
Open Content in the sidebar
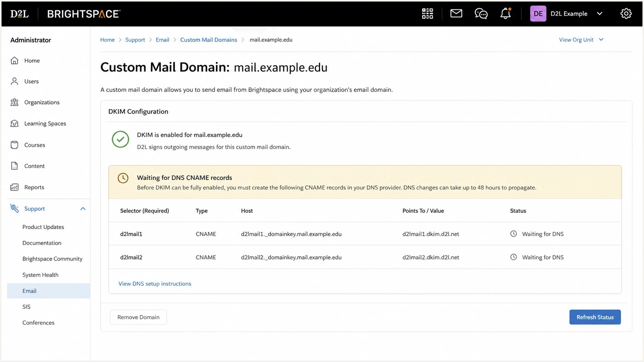35,166
